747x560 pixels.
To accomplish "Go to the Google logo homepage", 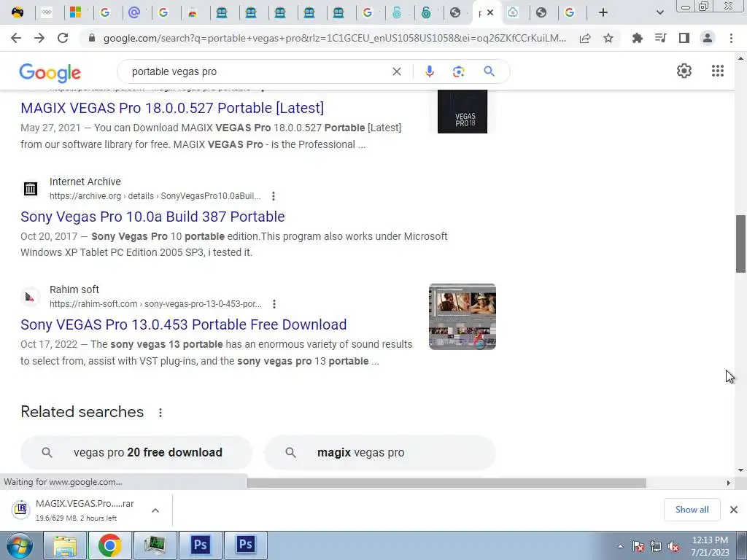I will pyautogui.click(x=50, y=72).
